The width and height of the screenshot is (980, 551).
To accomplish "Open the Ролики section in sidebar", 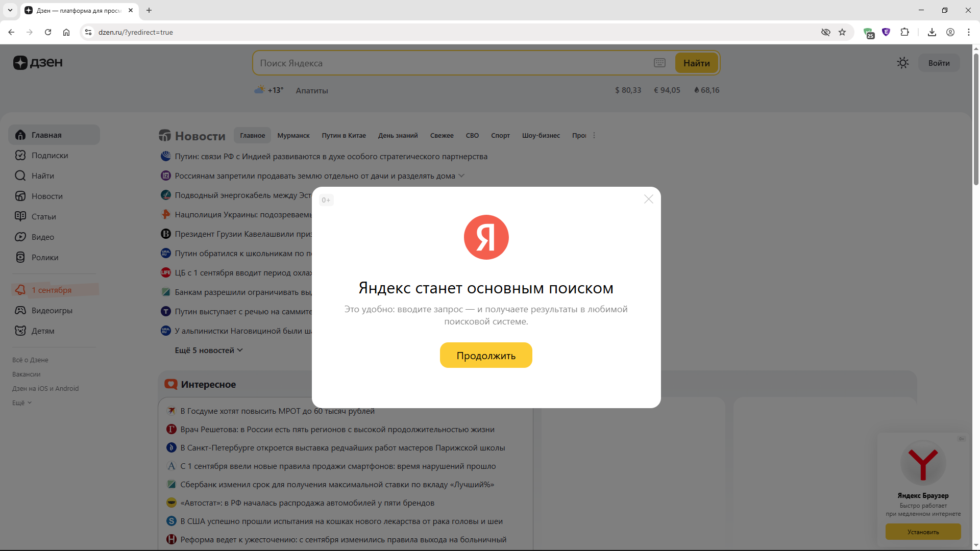I will pyautogui.click(x=45, y=257).
